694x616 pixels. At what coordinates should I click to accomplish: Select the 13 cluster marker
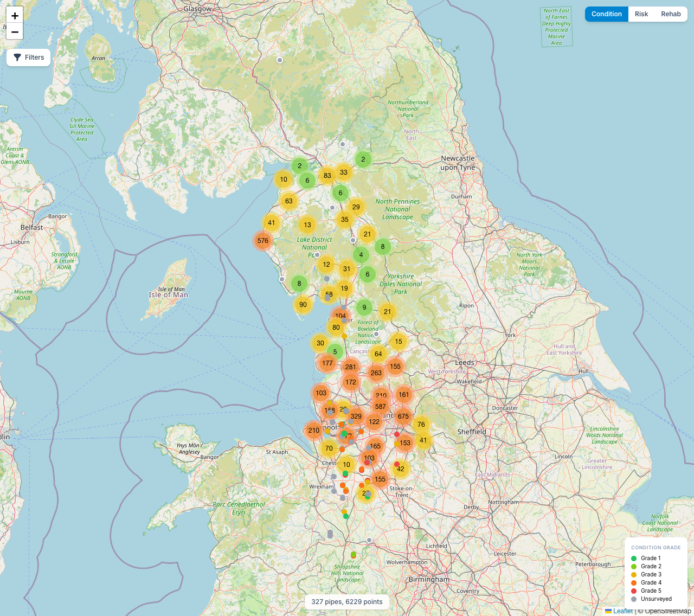(307, 225)
